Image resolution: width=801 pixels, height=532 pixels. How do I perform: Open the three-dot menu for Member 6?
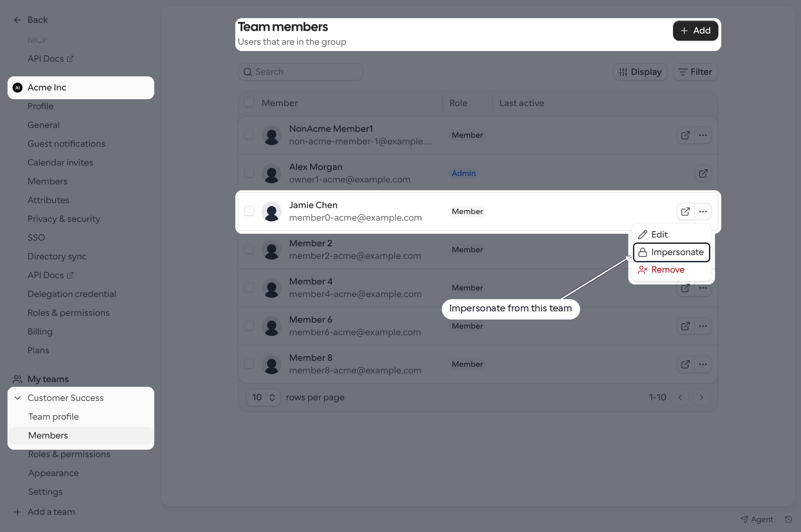703,326
